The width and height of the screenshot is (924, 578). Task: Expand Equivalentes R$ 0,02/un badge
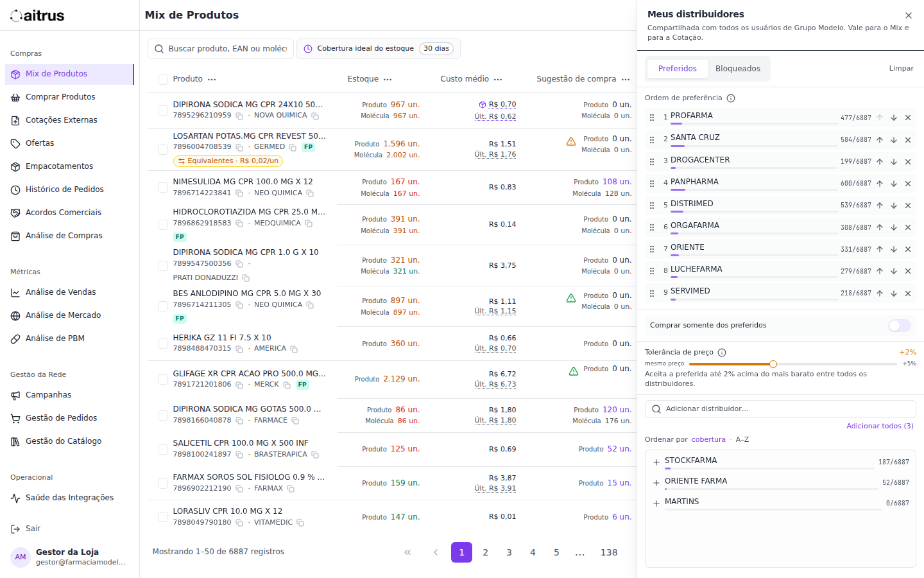click(228, 161)
